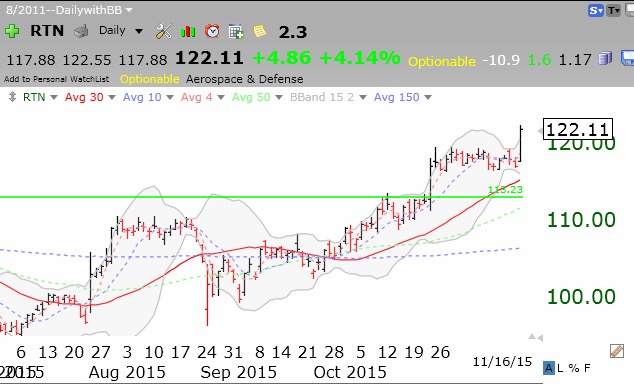634x384 pixels.
Task: Click the -10.9 value in header
Action: 501,60
